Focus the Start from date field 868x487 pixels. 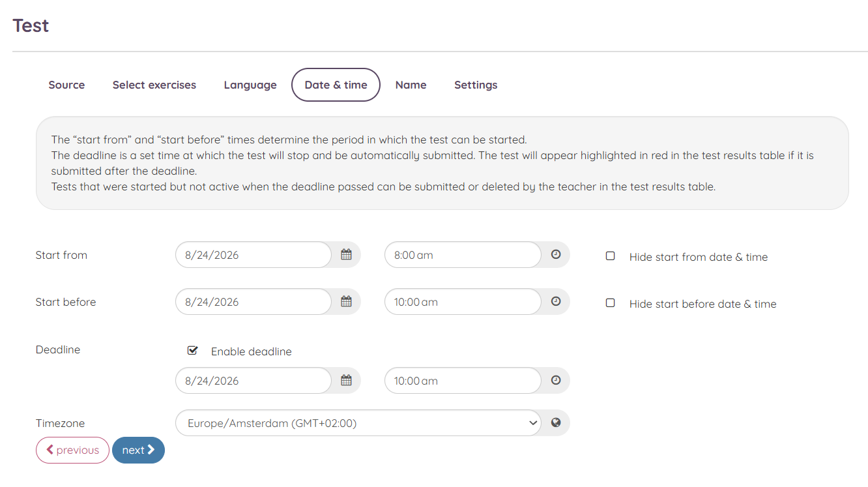[253, 255]
